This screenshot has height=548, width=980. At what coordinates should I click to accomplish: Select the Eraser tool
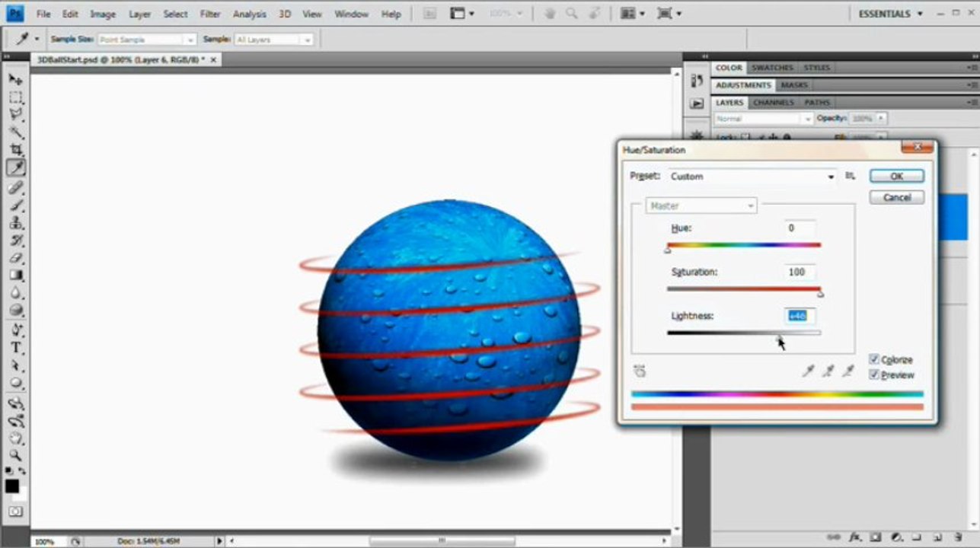point(15,258)
